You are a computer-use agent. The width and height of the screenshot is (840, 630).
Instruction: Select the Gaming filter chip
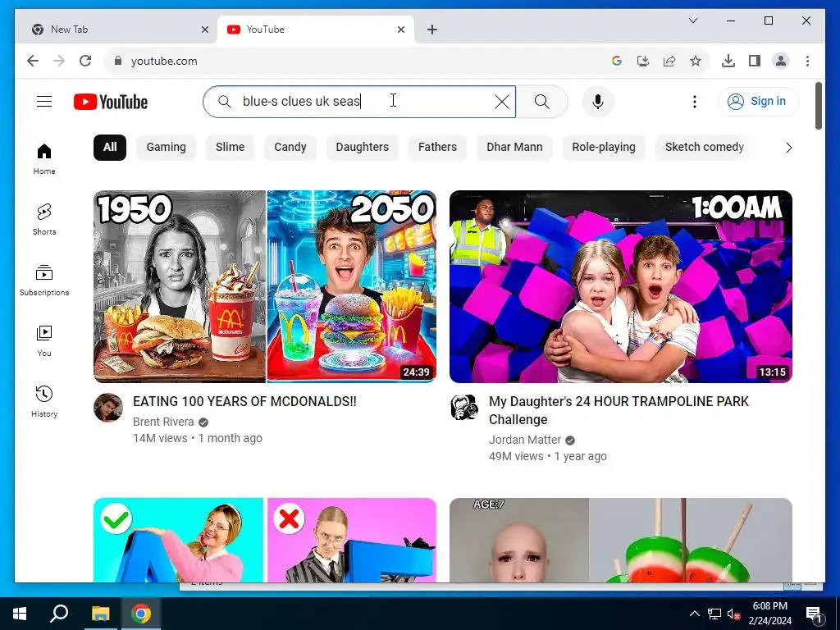(x=166, y=148)
